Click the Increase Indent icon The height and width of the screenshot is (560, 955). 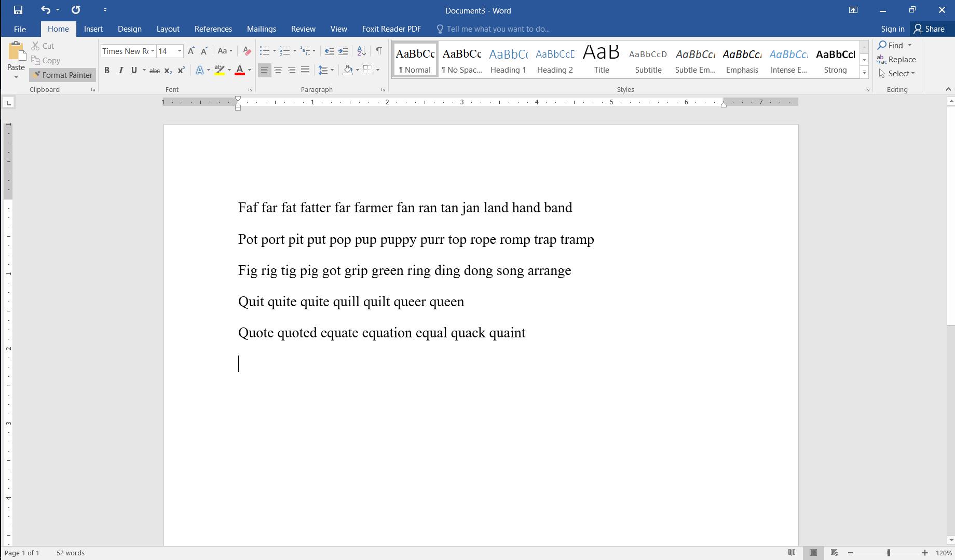[x=343, y=51]
